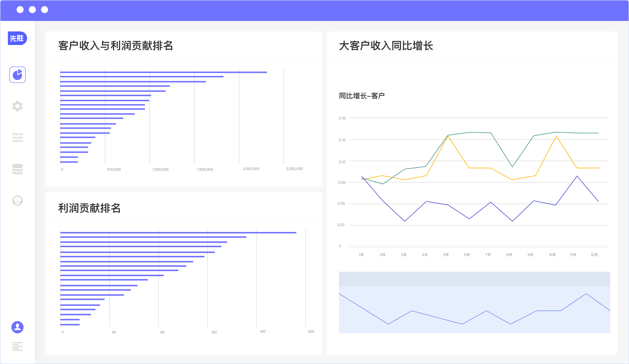Open the gauge monitor icon in sidebar
Image resolution: width=629 pixels, height=364 pixels.
[x=17, y=201]
